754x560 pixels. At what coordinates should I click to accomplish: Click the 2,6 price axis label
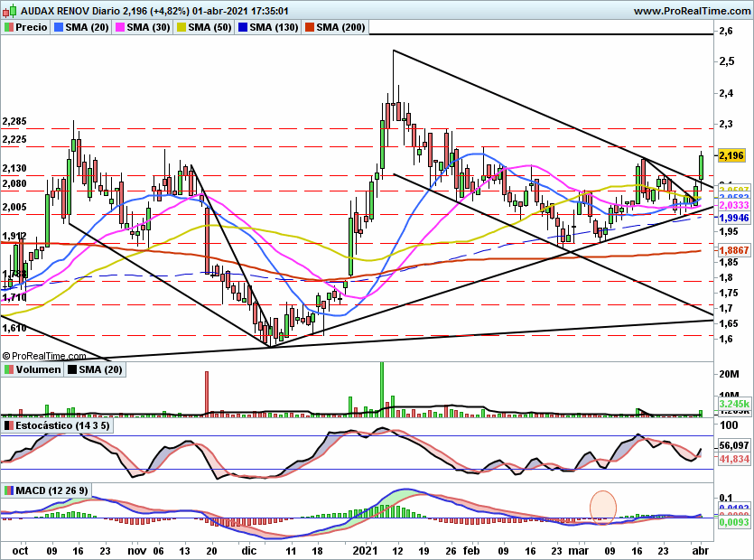726,32
